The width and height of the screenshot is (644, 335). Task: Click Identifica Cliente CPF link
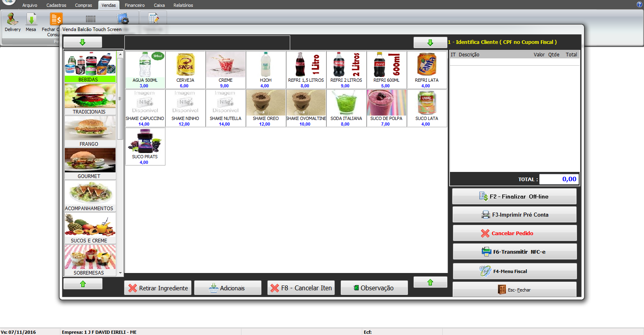tap(502, 42)
